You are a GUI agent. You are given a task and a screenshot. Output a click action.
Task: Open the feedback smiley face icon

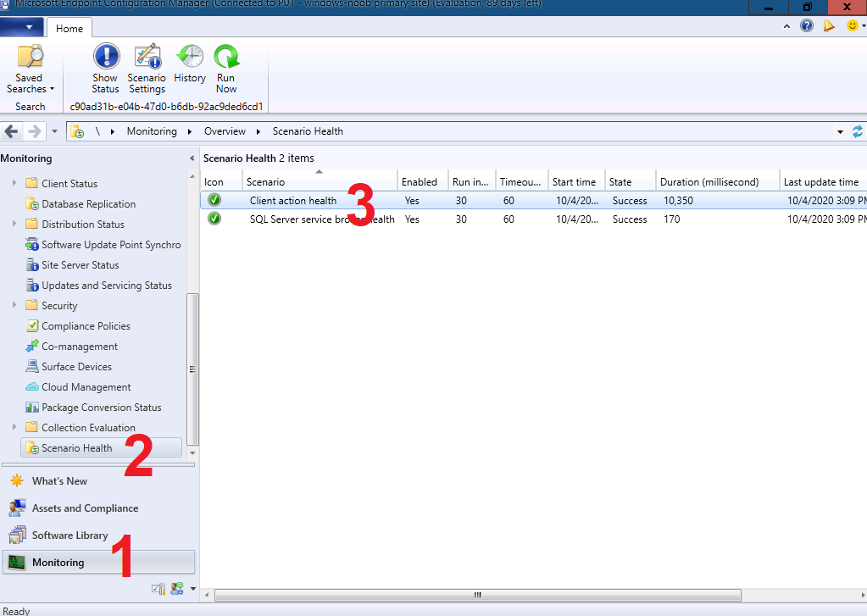[x=852, y=25]
